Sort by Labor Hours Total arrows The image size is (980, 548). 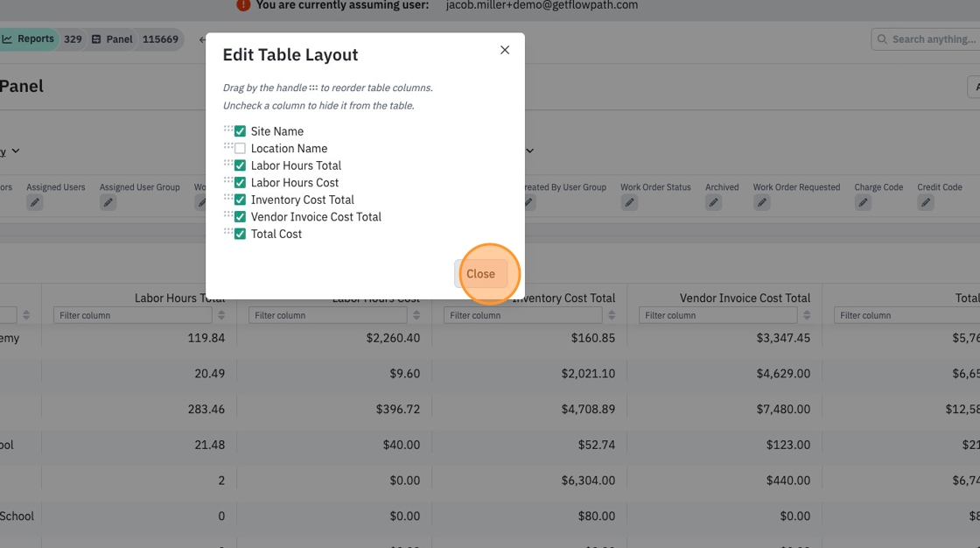point(221,315)
